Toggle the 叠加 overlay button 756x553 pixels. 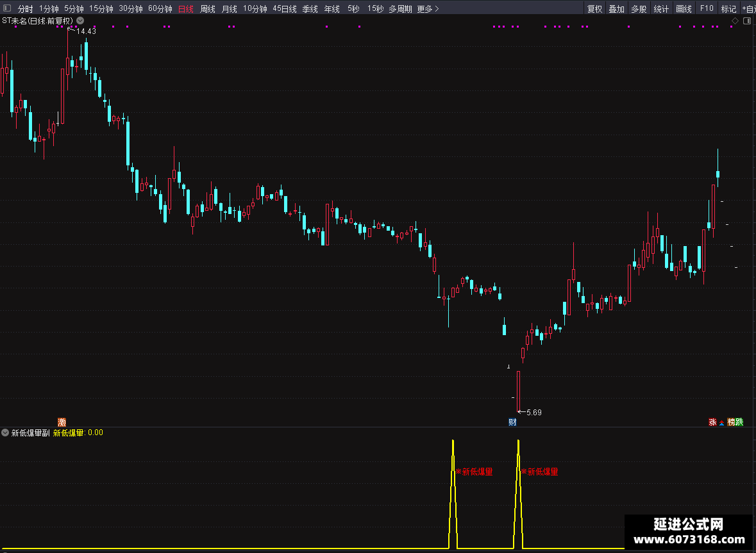click(617, 9)
